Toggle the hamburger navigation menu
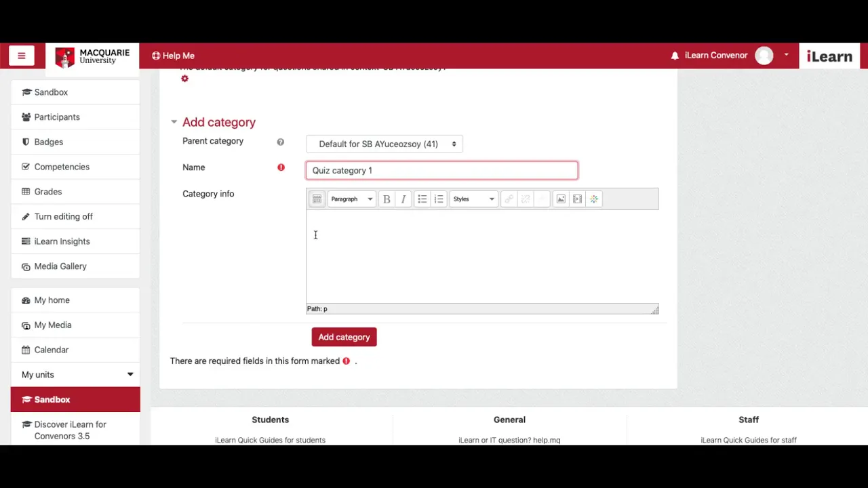 pos(21,56)
